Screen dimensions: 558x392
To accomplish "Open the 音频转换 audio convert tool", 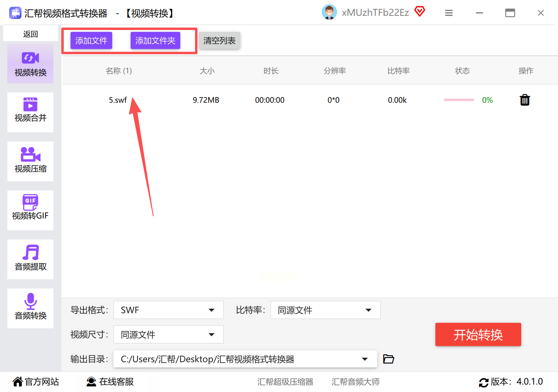I will pyautogui.click(x=30, y=308).
